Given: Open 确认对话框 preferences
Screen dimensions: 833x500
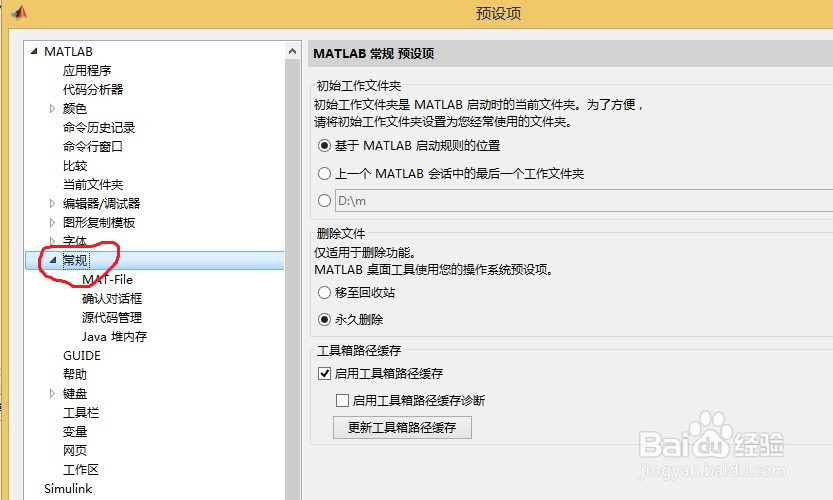Looking at the screenshot, I should coord(112,299).
